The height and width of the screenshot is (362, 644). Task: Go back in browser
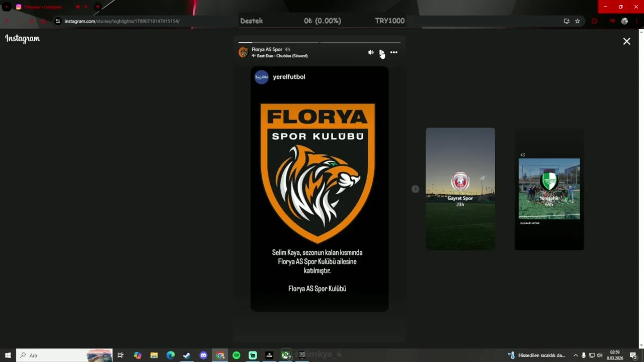[x=7, y=21]
